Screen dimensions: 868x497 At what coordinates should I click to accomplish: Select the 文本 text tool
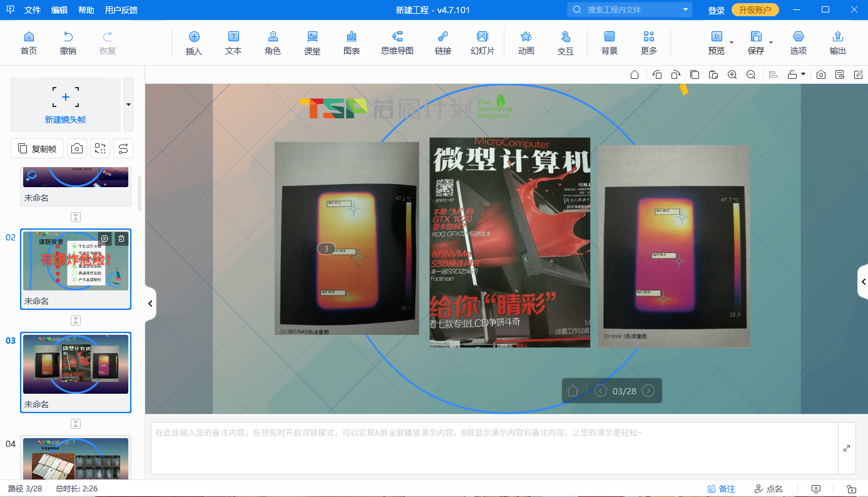233,43
